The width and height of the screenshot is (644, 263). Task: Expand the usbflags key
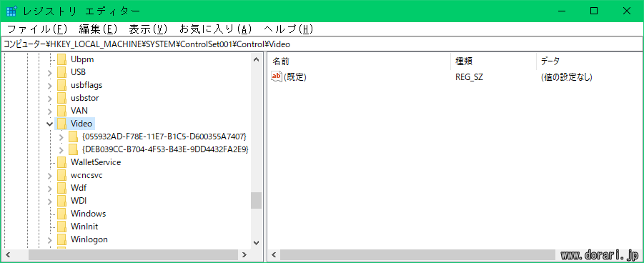coord(50,86)
